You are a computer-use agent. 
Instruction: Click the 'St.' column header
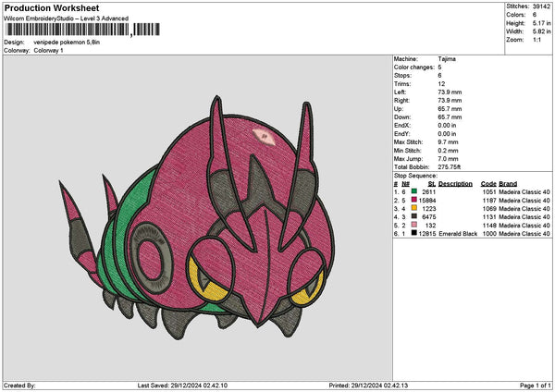coord(432,184)
